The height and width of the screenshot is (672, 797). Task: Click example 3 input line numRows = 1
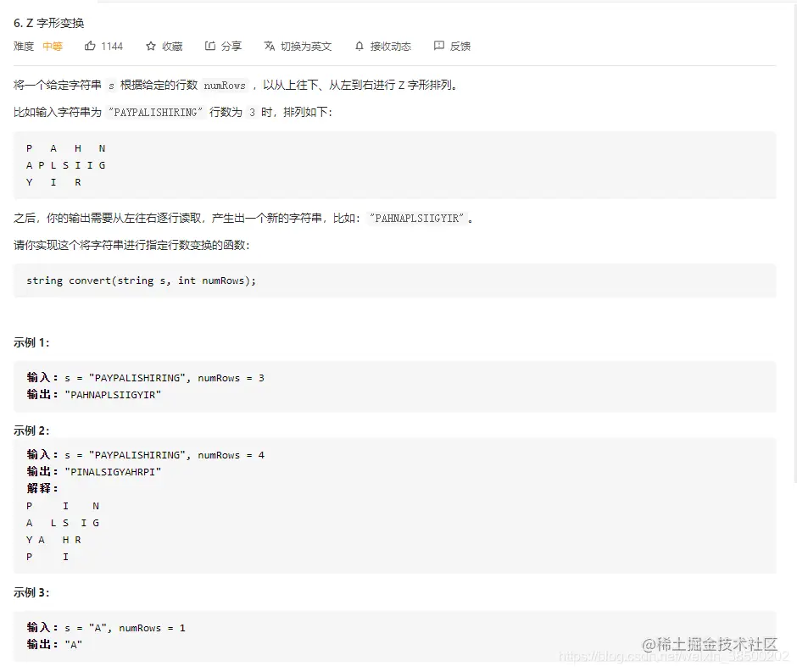pyautogui.click(x=106, y=628)
